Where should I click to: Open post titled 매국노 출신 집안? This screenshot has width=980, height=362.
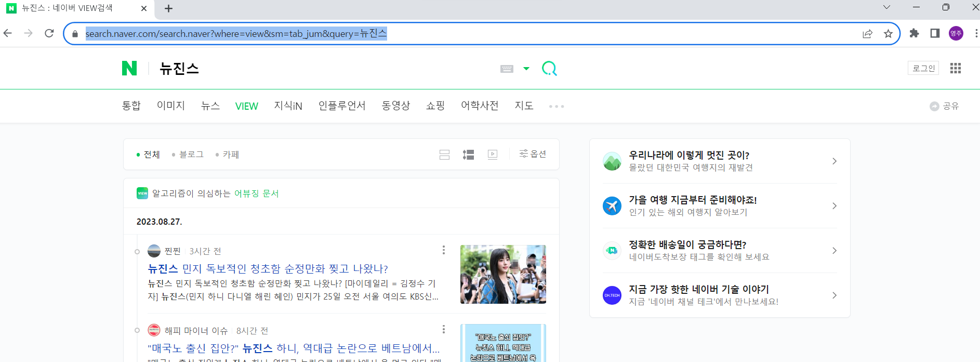[294, 348]
